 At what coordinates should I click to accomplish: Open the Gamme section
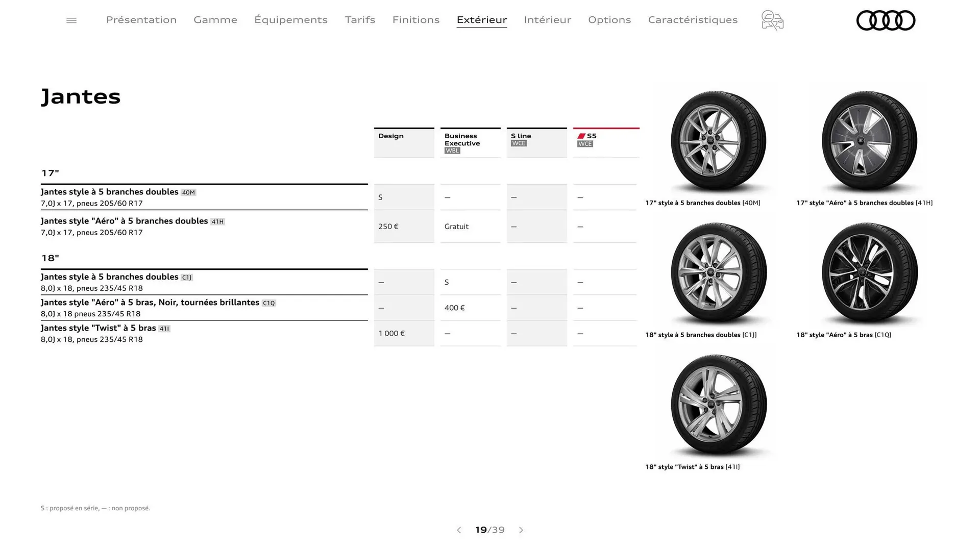point(215,20)
